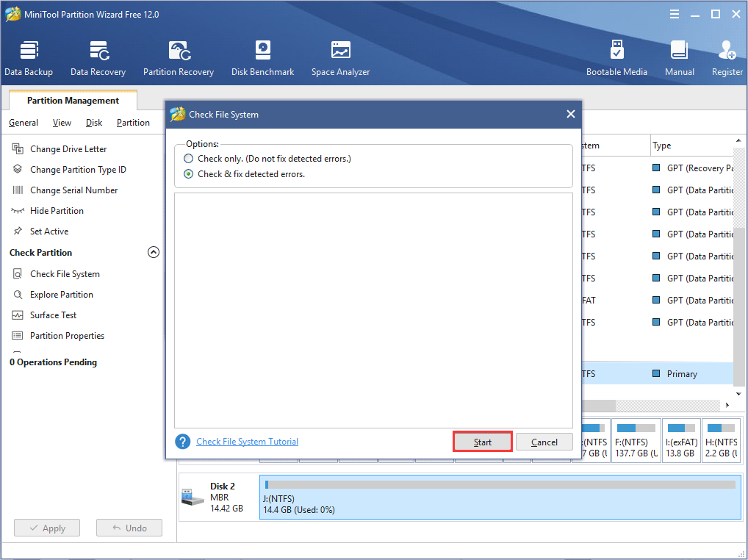This screenshot has height=560, width=748.
Task: Select the Disk 2 drive icon
Action: pos(193,498)
